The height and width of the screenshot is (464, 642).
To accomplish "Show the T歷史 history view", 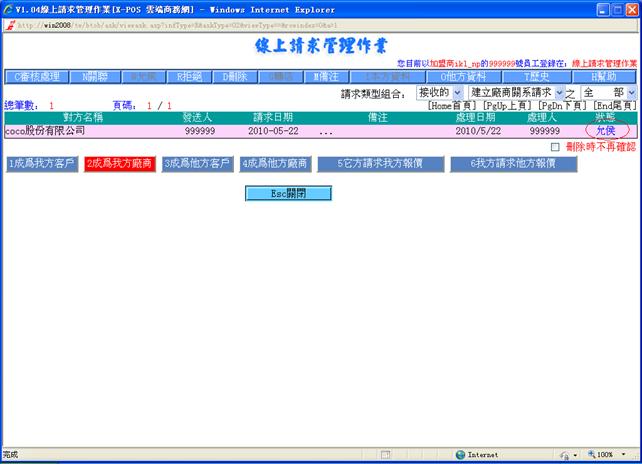I will (x=536, y=76).
